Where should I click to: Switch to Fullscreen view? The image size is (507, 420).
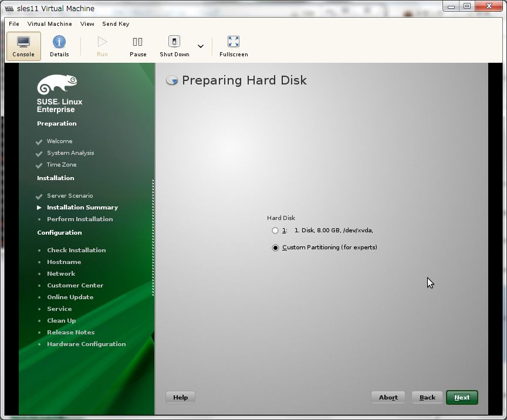234,46
